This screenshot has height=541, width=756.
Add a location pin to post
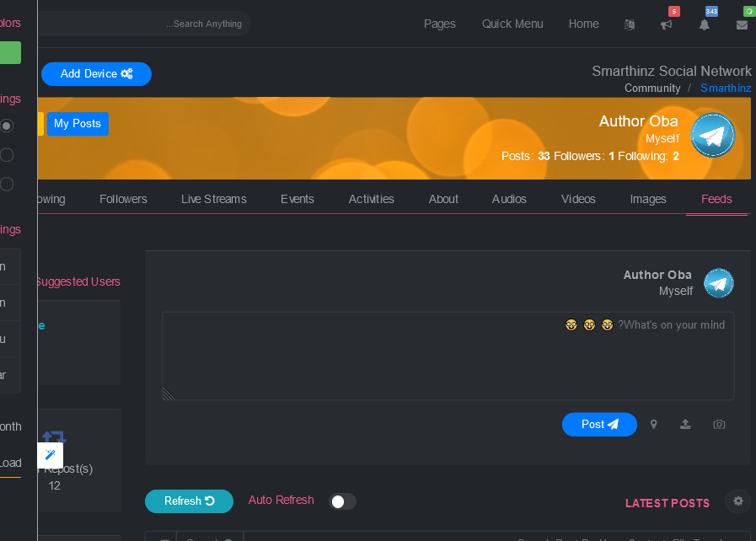[x=654, y=425]
